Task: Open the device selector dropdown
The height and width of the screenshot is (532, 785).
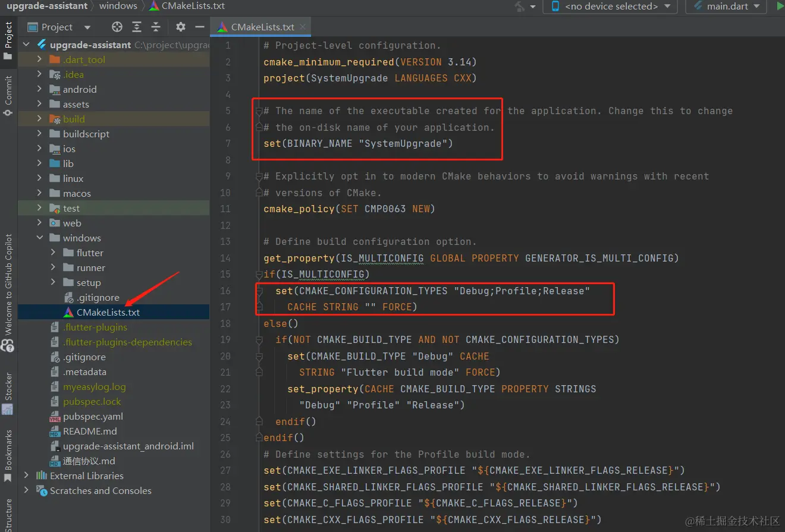Action: [x=611, y=6]
